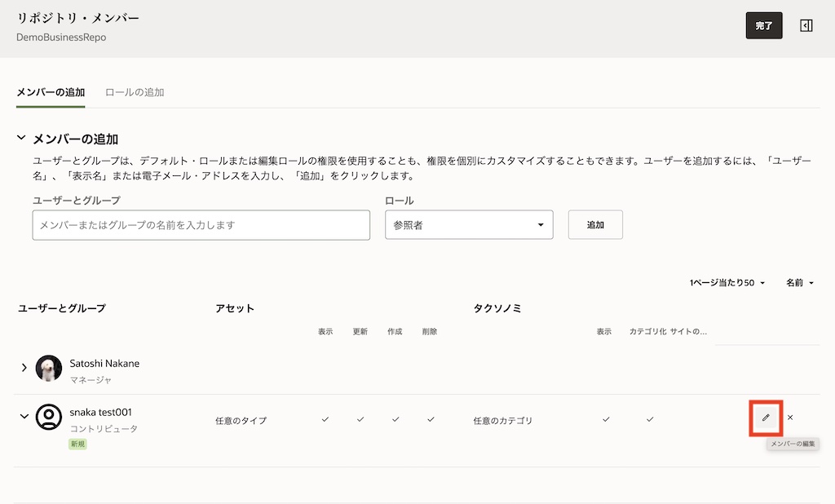This screenshot has width=835, height=504.
Task: Click Satoshi Nakane's profile photo
Action: click(48, 367)
